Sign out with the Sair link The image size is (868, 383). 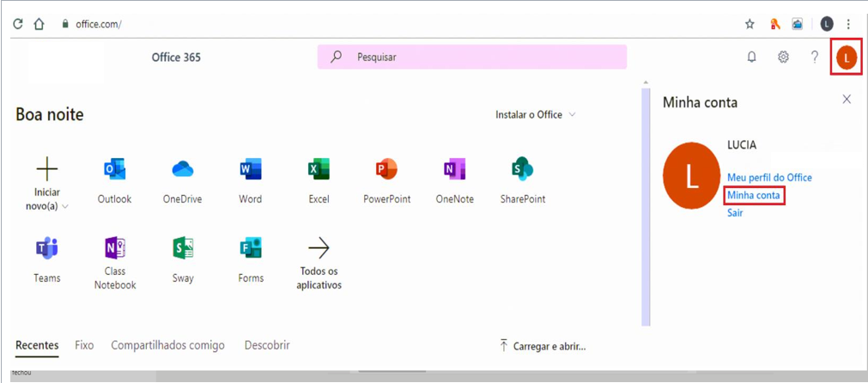point(735,213)
